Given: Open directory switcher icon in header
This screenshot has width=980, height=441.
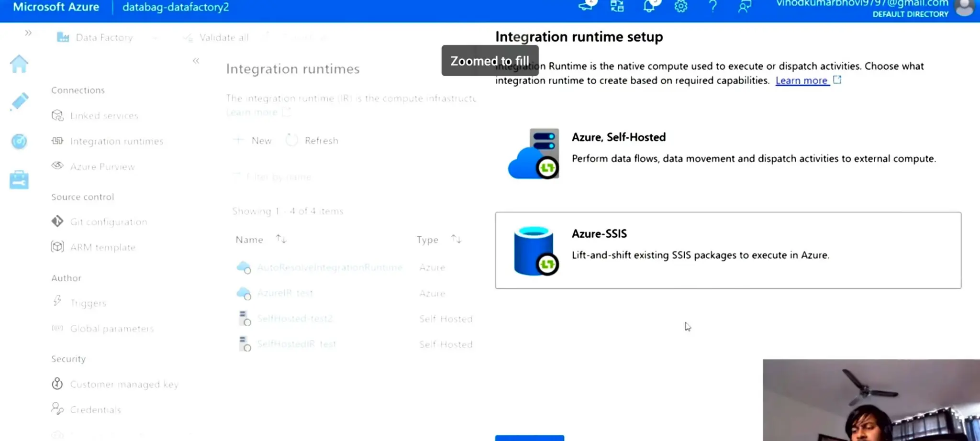Looking at the screenshot, I should (617, 6).
